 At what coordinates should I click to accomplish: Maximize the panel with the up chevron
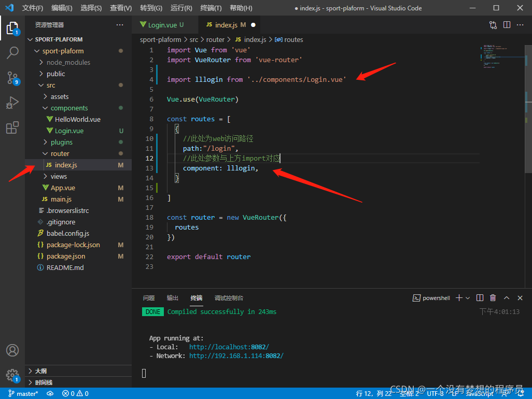point(507,297)
